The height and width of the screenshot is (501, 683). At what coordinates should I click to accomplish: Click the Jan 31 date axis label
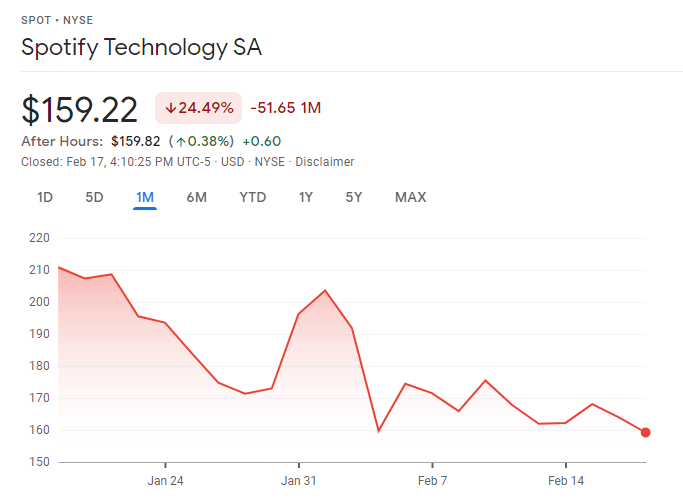click(299, 480)
